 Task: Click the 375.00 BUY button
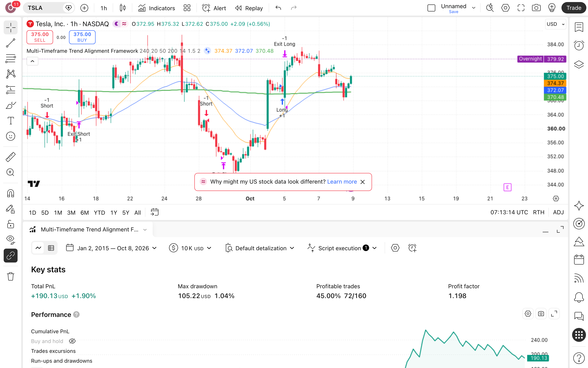coord(82,37)
